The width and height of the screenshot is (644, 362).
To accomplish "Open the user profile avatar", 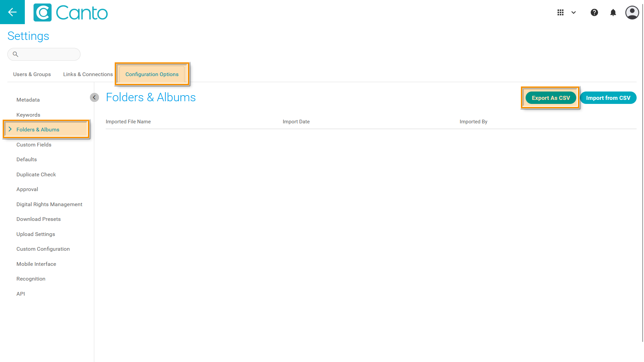I will point(632,12).
